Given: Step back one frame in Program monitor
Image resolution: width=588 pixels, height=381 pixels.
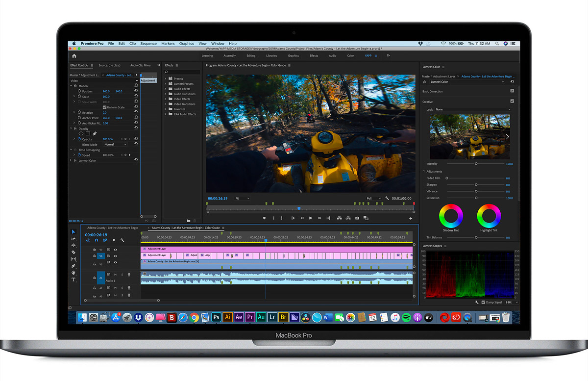Looking at the screenshot, I should (x=302, y=218).
